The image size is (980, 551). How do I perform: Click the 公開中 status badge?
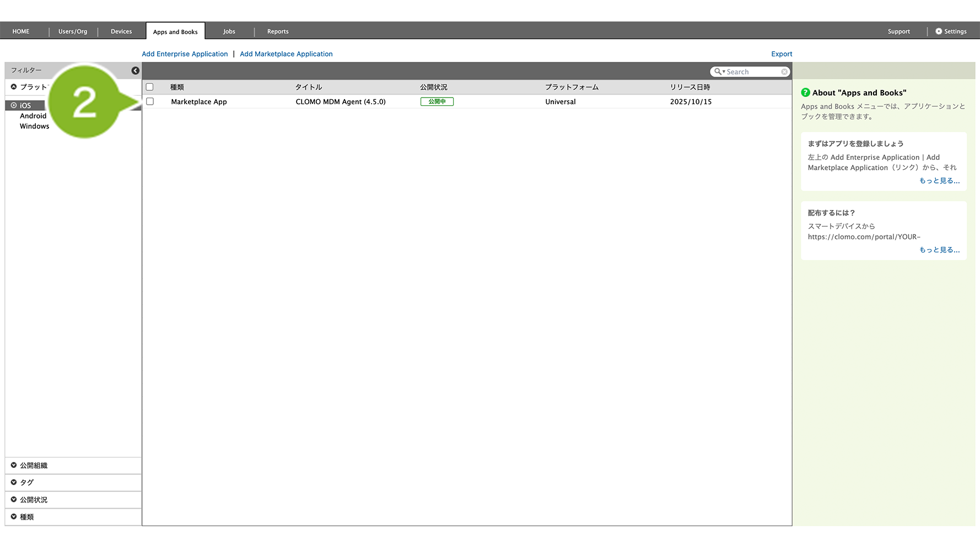[x=437, y=101]
